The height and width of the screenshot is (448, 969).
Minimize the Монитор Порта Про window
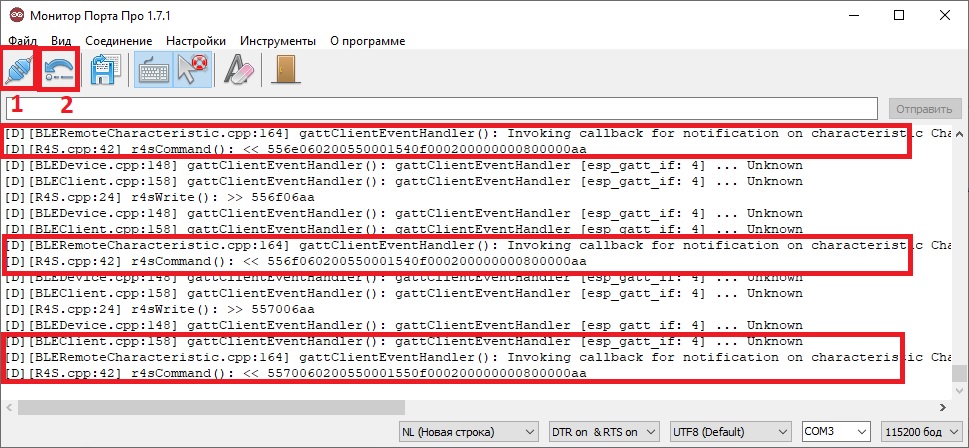[x=855, y=15]
